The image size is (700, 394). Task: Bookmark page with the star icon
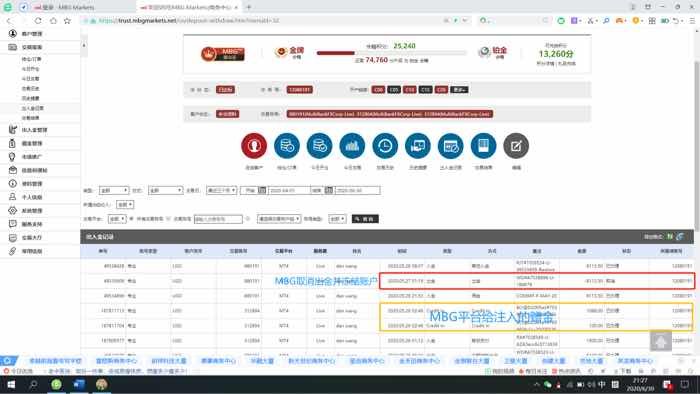[x=67, y=21]
